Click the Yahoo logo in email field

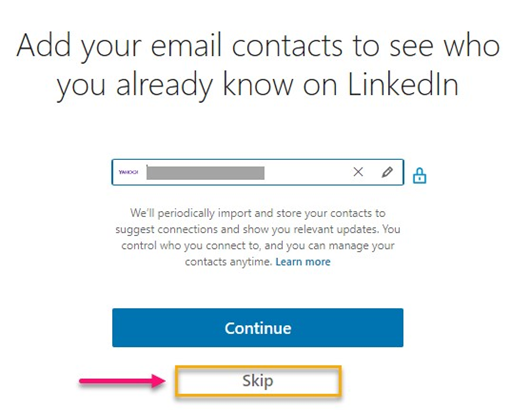[128, 172]
